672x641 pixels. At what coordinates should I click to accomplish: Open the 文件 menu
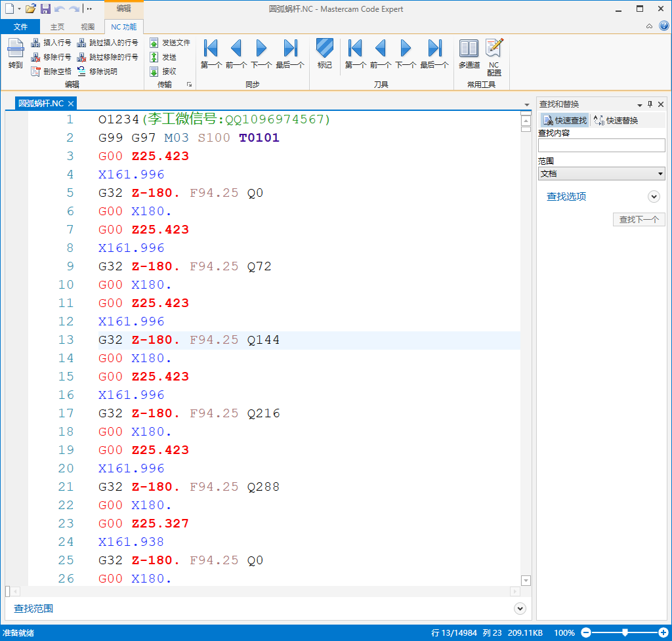(x=20, y=27)
